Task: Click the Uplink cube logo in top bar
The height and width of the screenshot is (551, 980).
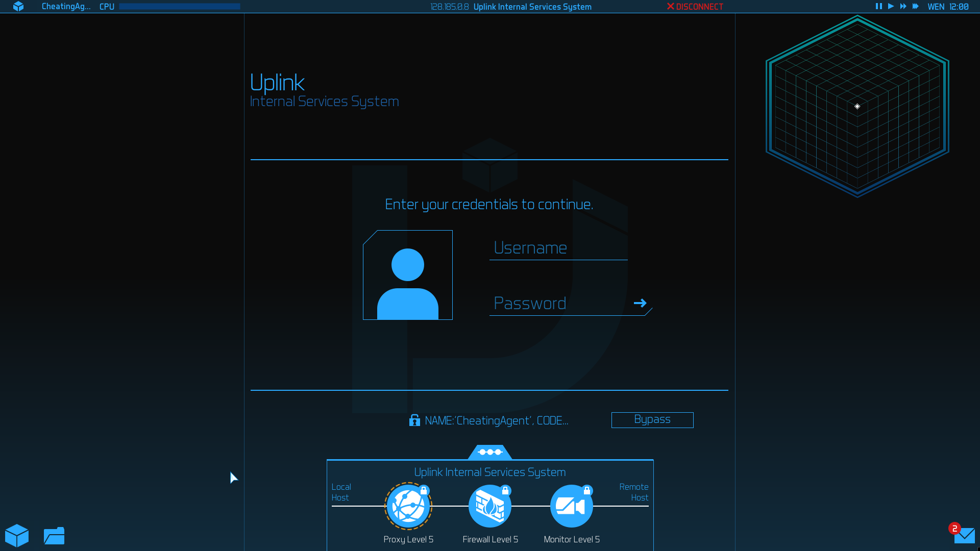Action: point(18,7)
